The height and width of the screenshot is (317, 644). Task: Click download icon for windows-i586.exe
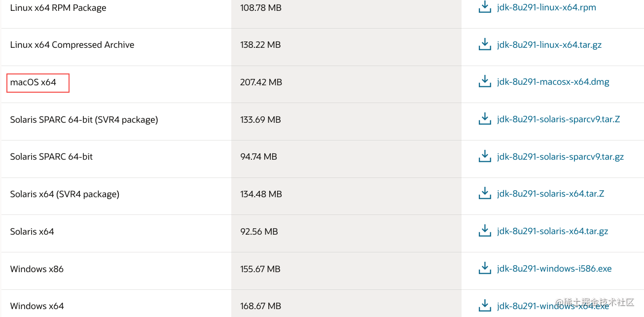[485, 268]
